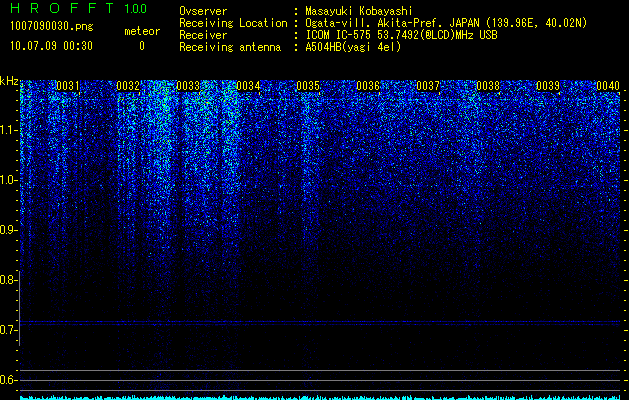Click the ICOM IC-575 receiver text

[401, 35]
